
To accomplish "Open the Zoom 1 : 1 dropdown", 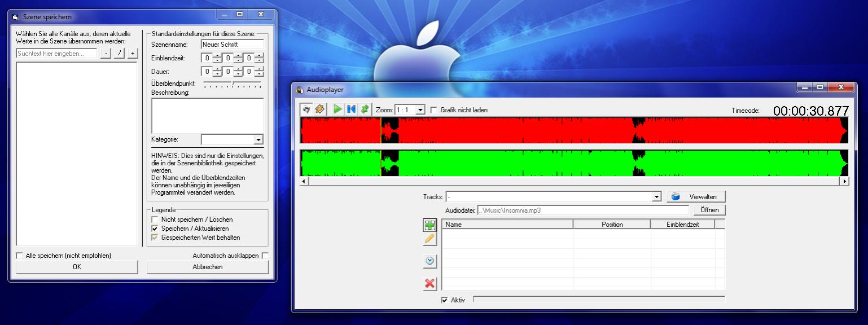I will tap(420, 110).
